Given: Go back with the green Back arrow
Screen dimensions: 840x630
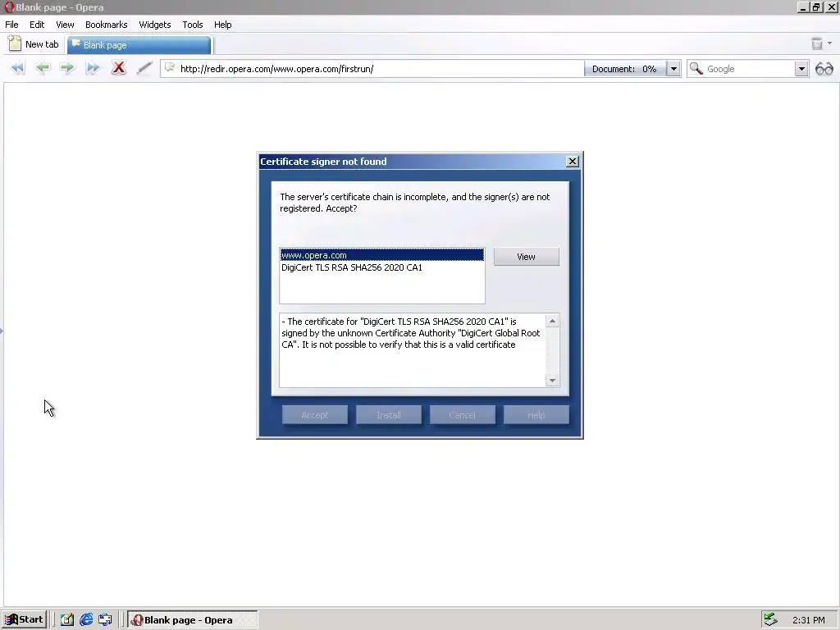Looking at the screenshot, I should coord(43,68).
